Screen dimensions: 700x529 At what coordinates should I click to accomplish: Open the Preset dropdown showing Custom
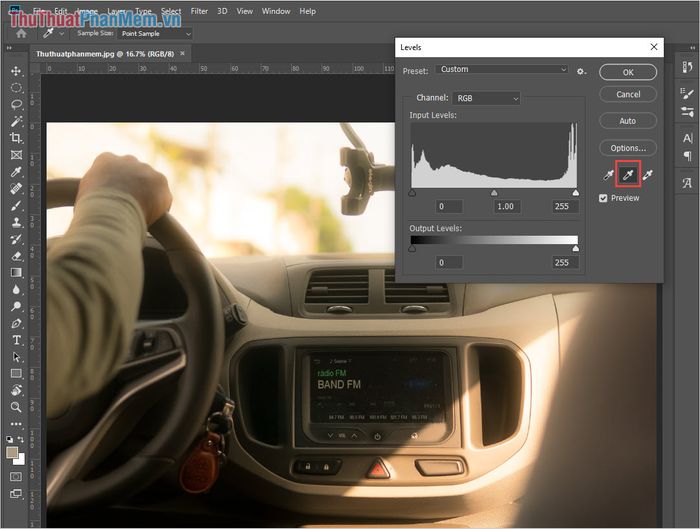point(502,69)
